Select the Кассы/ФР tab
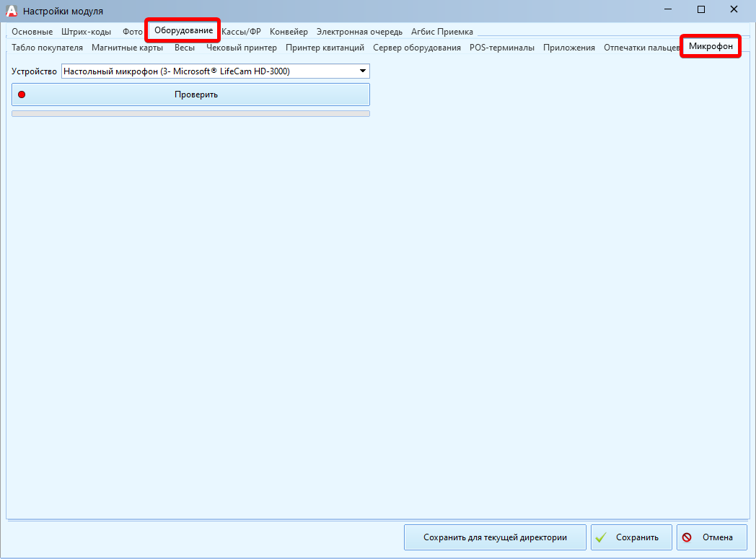Viewport: 756px width, 559px height. tap(241, 32)
